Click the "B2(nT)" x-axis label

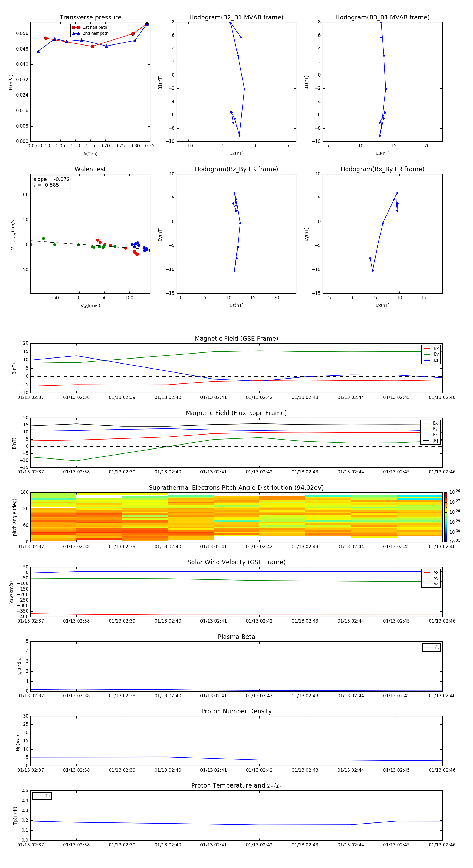click(236, 153)
